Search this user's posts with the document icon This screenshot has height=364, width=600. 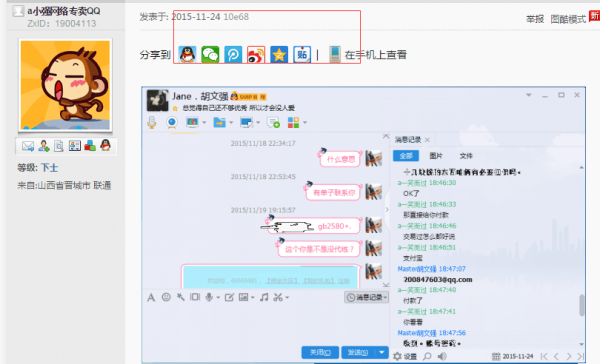click(59, 146)
